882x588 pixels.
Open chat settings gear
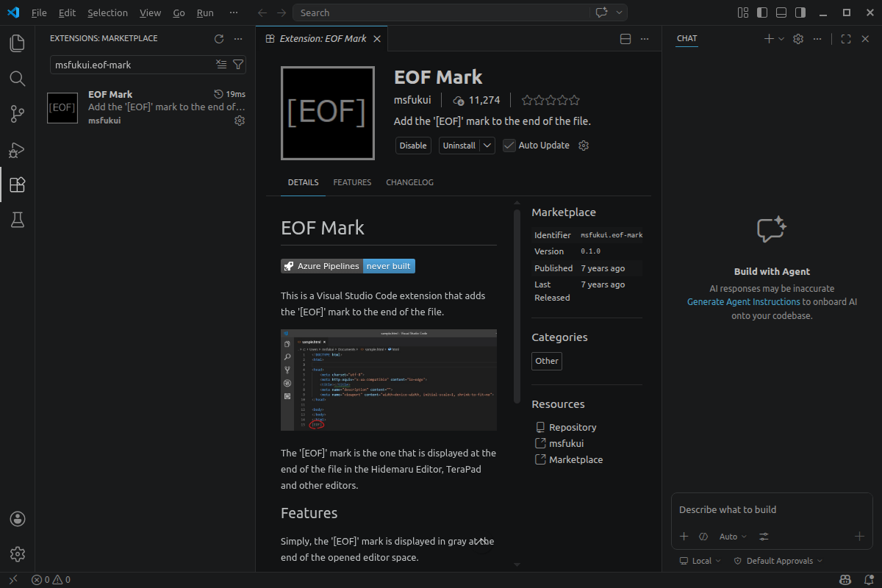click(x=798, y=39)
